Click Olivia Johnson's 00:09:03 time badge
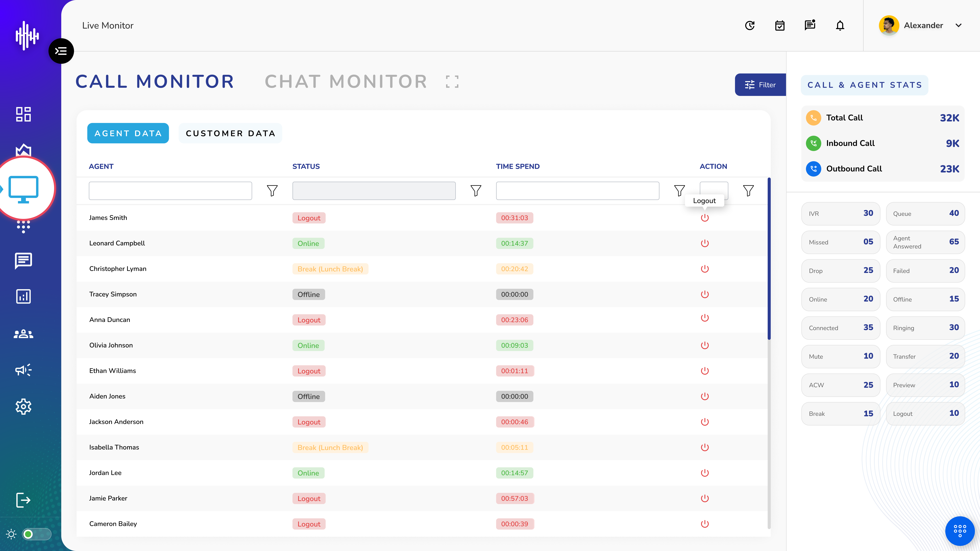This screenshot has height=551, width=980. pyautogui.click(x=514, y=345)
